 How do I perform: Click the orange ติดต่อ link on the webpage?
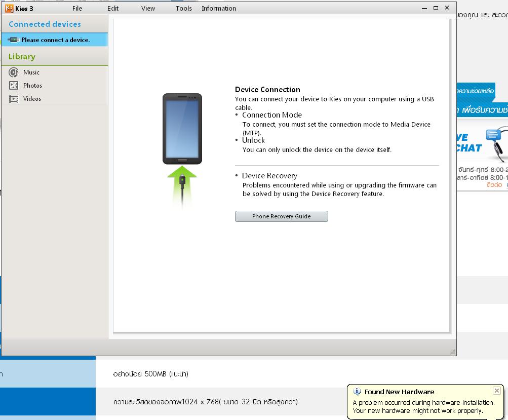(494, 185)
